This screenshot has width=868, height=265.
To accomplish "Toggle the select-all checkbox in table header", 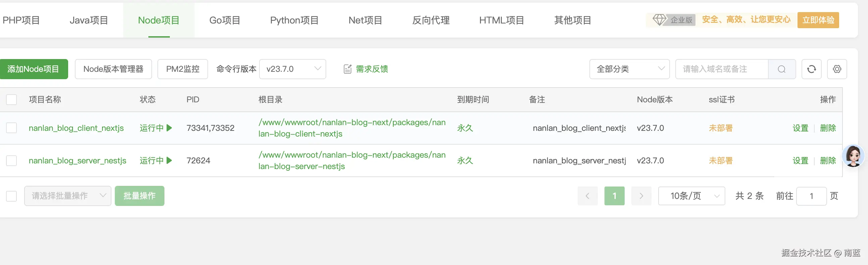I will tap(11, 100).
